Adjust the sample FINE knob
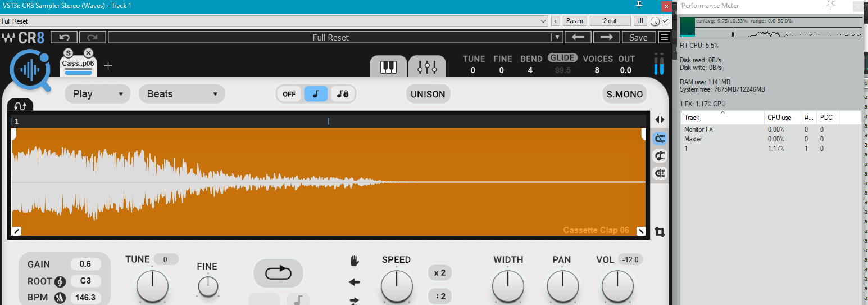 [208, 287]
